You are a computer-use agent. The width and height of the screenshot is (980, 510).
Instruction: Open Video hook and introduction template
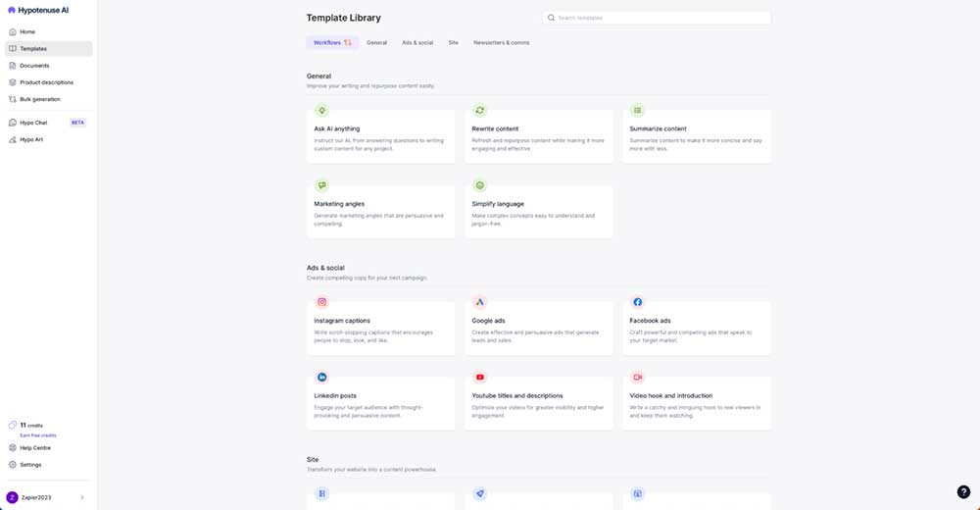click(697, 403)
